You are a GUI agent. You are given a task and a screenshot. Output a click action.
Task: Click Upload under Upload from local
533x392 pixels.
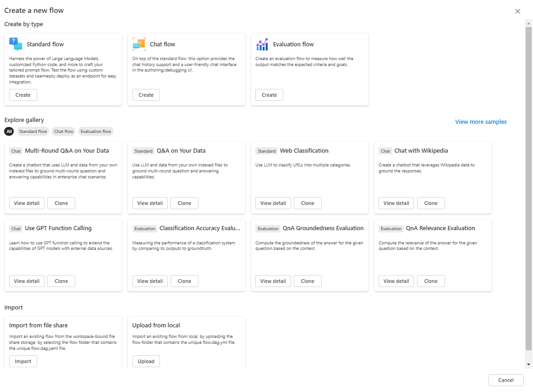[x=146, y=361]
